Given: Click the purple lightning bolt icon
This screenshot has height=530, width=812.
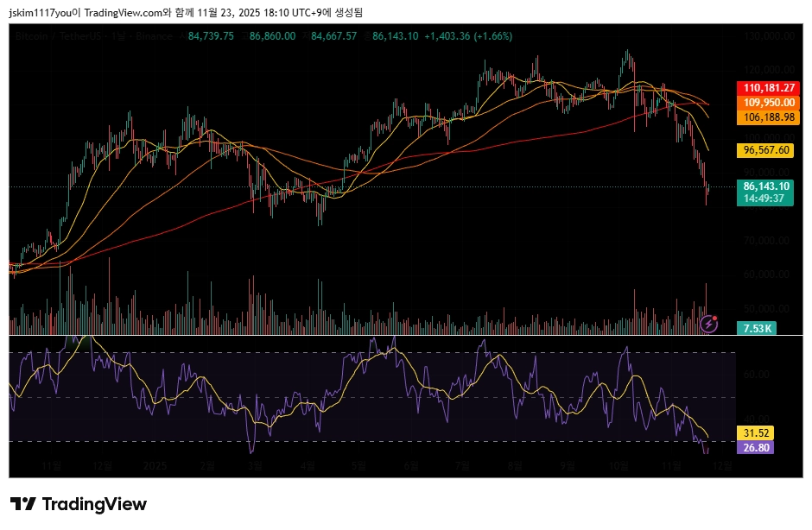Looking at the screenshot, I should tap(708, 325).
